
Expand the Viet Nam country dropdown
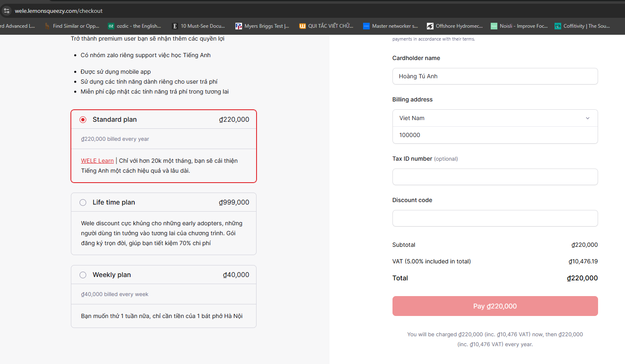(x=495, y=118)
